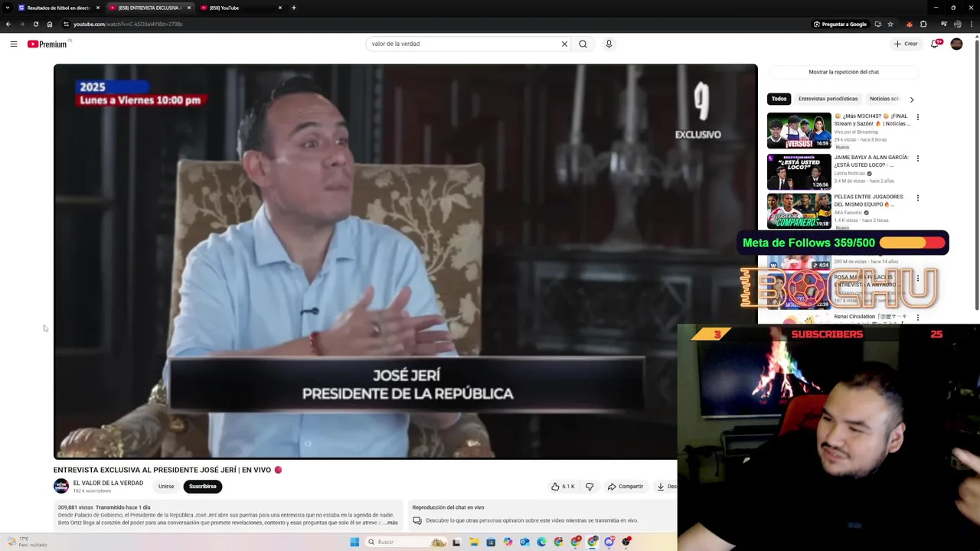Click Mostrar la repetición del chat
980x551 pixels.
pyautogui.click(x=844, y=72)
